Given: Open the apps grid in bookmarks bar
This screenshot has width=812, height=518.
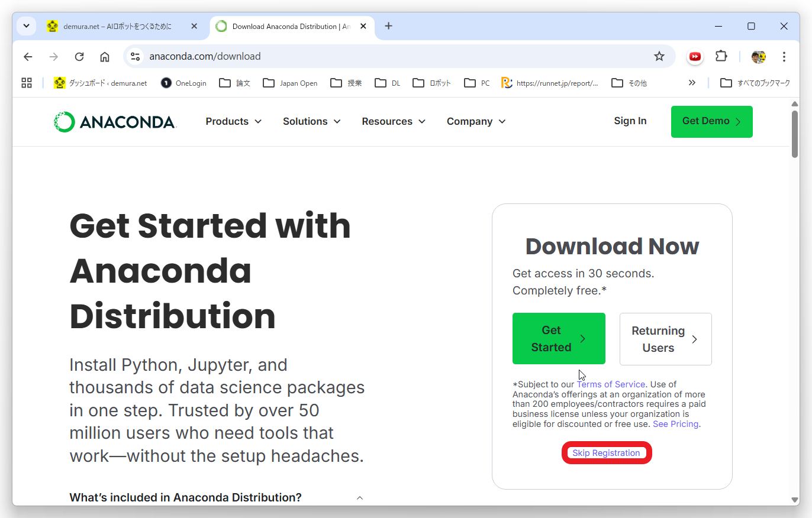Looking at the screenshot, I should tap(27, 83).
